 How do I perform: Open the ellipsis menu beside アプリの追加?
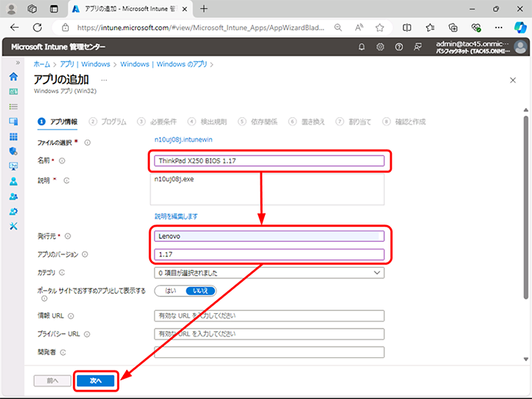[x=104, y=80]
